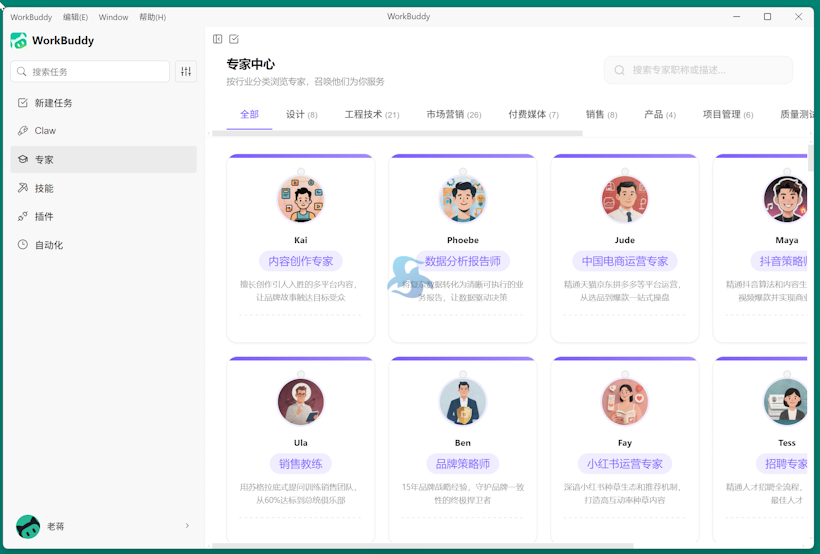Switch to the 设计 (8) tab
The width and height of the screenshot is (820, 554).
(302, 114)
